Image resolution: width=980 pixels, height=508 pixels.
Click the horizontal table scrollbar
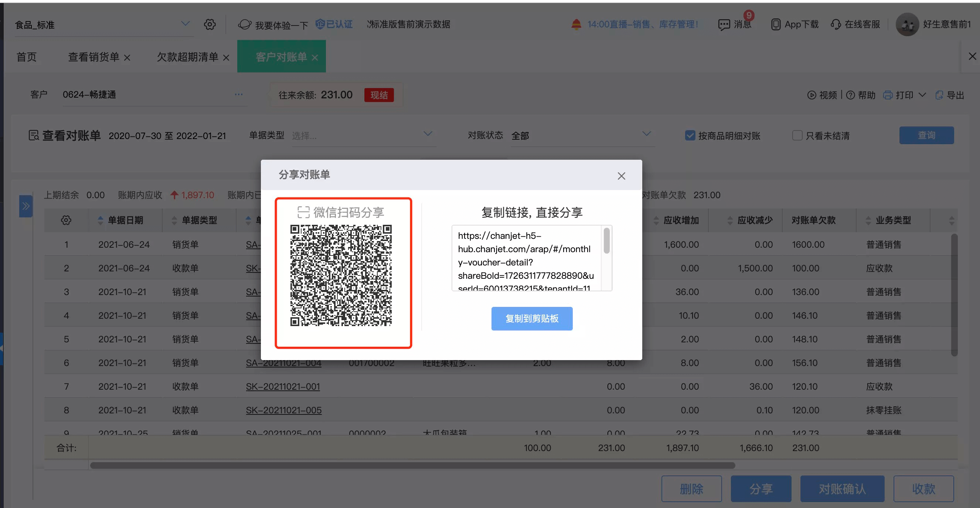[x=412, y=465]
